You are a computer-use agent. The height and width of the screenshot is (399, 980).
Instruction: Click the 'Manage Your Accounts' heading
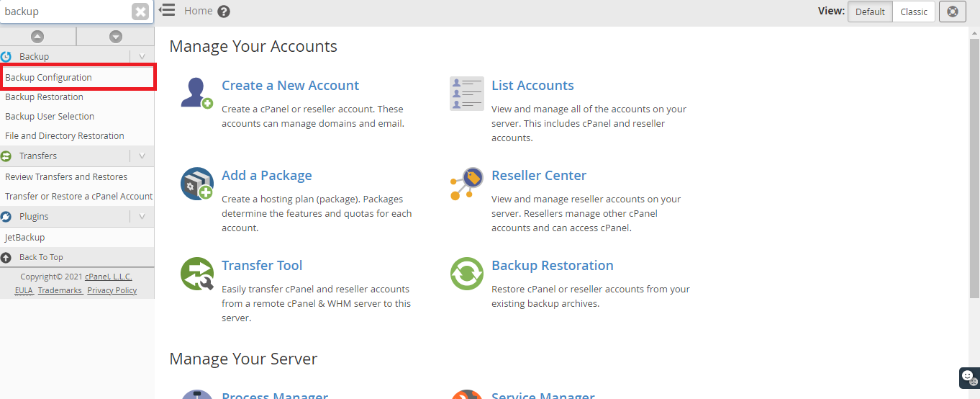click(253, 47)
